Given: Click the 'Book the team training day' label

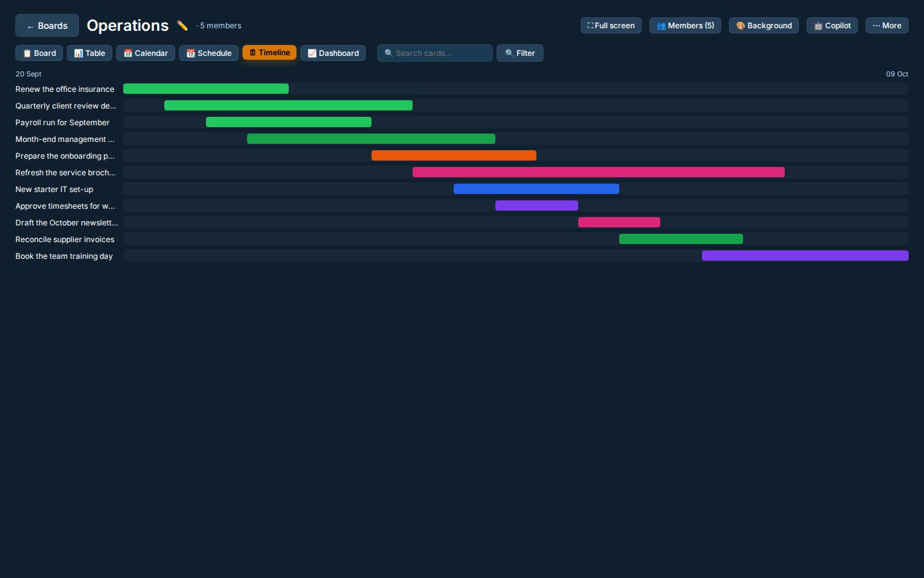Looking at the screenshot, I should (64, 256).
